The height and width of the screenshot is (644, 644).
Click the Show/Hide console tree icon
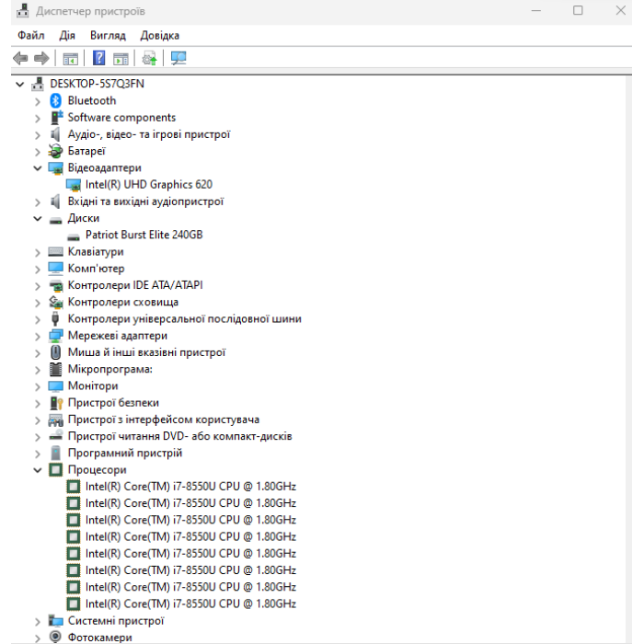[70, 58]
